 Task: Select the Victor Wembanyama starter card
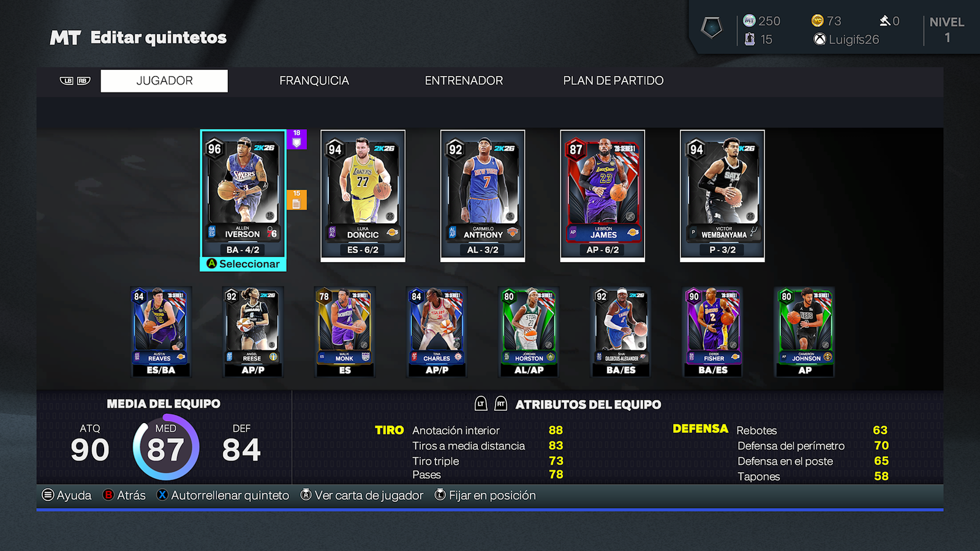click(722, 195)
